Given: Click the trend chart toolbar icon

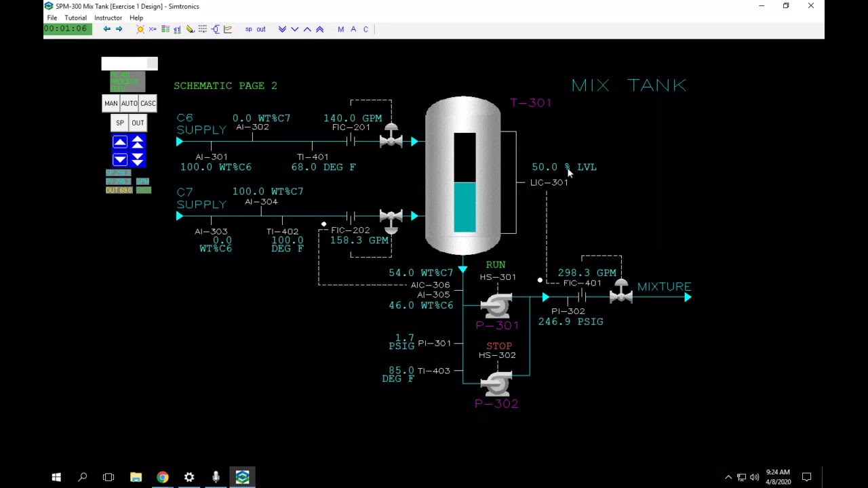Looking at the screenshot, I should tap(227, 29).
